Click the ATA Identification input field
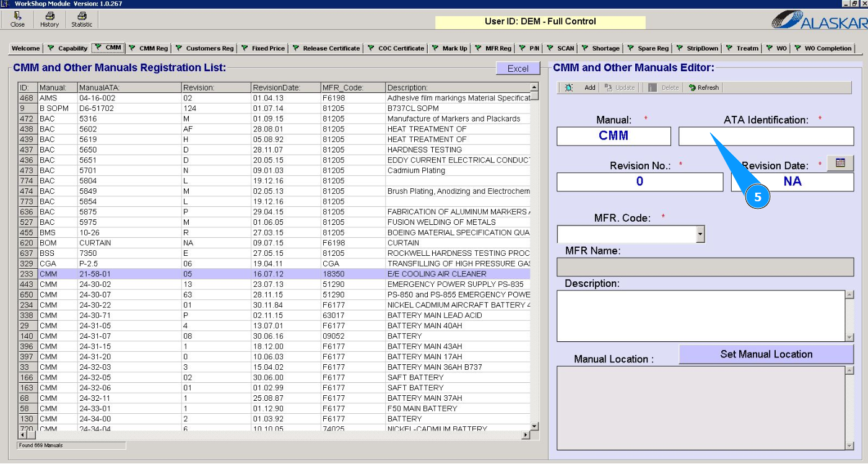Image resolution: width=868 pixels, height=464 pixels. click(766, 136)
